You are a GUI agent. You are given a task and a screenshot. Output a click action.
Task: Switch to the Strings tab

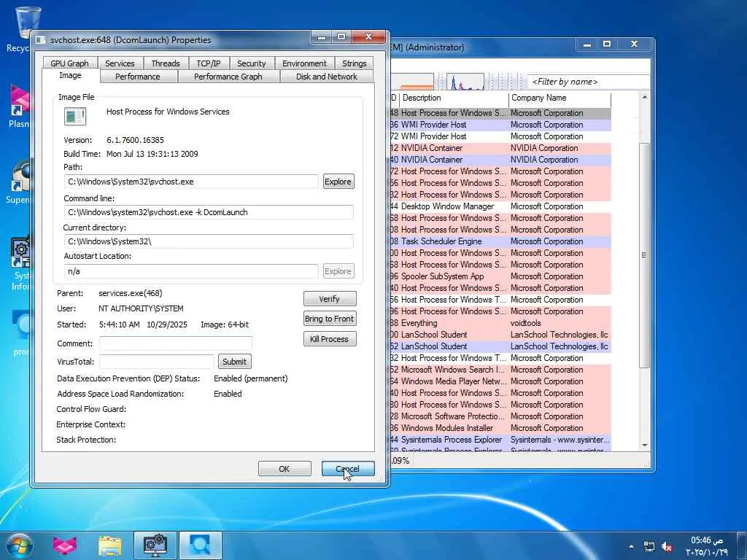tap(354, 63)
